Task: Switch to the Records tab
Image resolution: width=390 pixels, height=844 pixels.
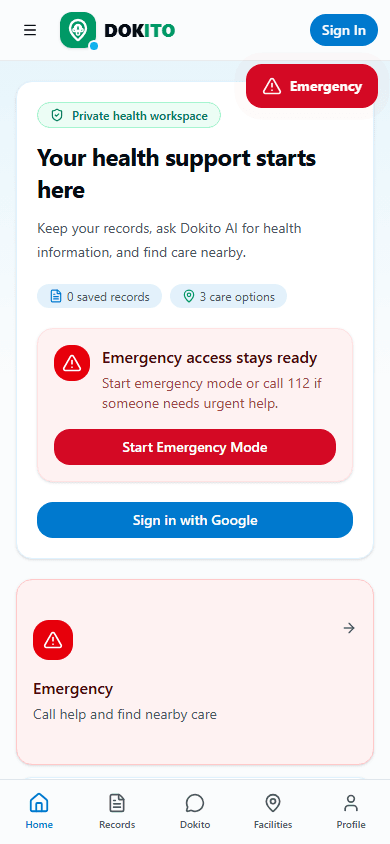Action: click(x=117, y=811)
